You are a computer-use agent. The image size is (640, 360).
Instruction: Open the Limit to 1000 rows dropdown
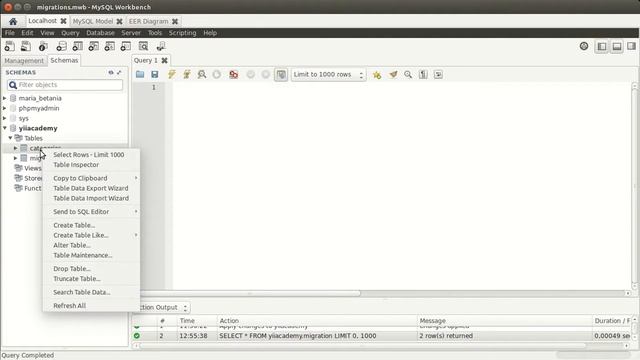click(x=328, y=74)
